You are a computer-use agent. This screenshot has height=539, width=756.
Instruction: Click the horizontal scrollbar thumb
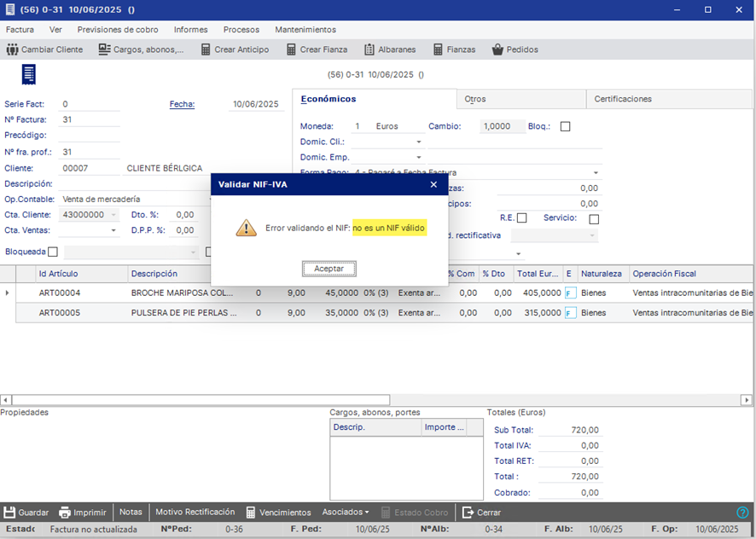201,400
